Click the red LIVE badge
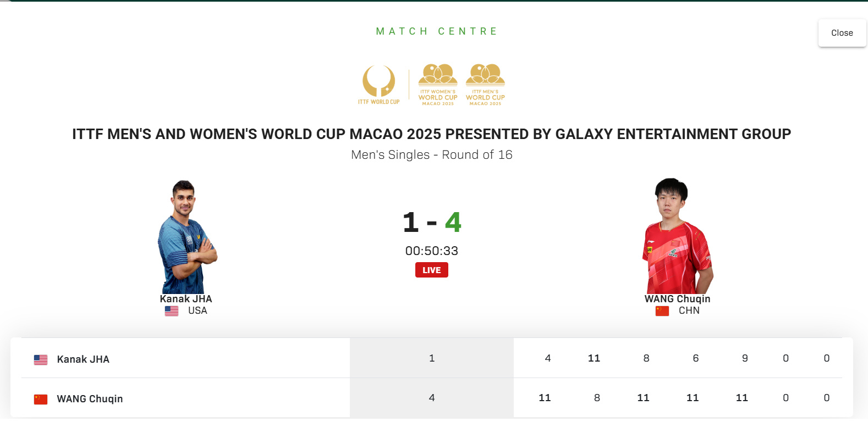The image size is (868, 427). [432, 270]
